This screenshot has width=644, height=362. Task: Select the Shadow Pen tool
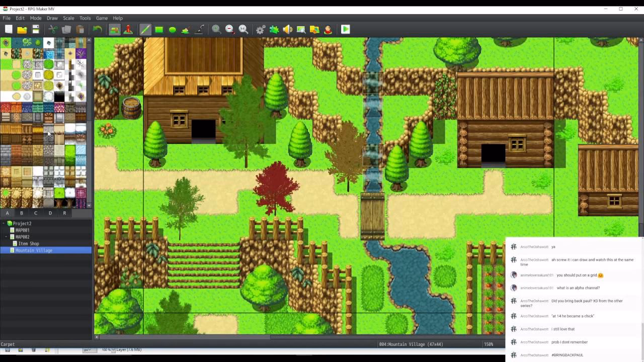199,30
